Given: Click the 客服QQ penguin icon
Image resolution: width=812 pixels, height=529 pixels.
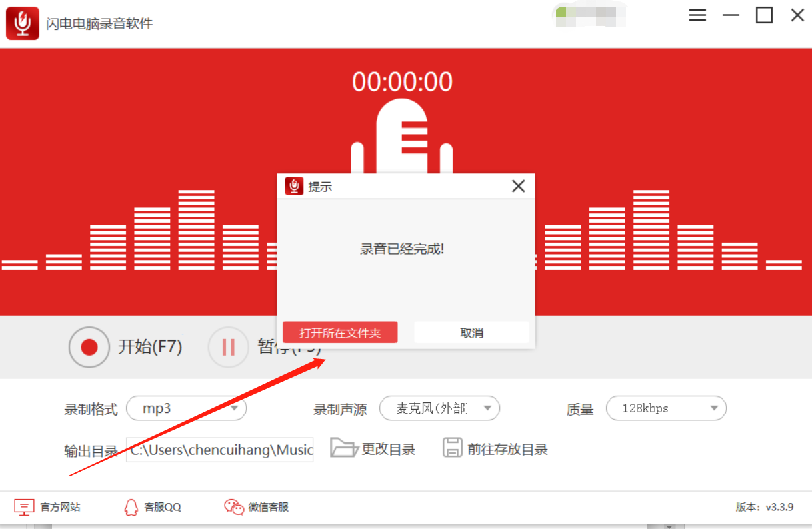Looking at the screenshot, I should coord(131,507).
